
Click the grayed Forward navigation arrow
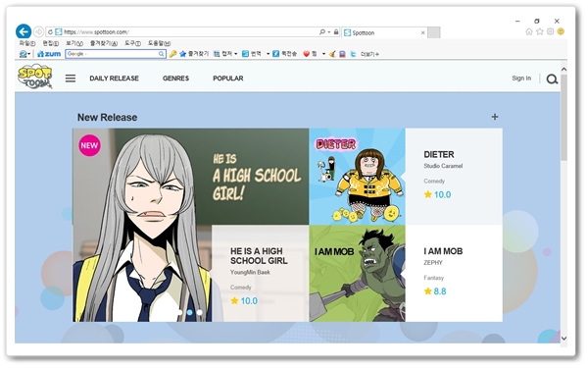click(38, 32)
